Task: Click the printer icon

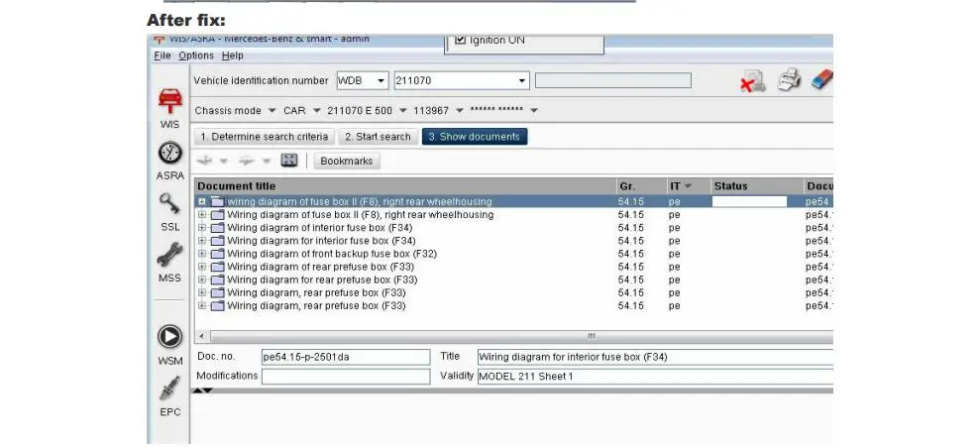Action: pos(790,80)
